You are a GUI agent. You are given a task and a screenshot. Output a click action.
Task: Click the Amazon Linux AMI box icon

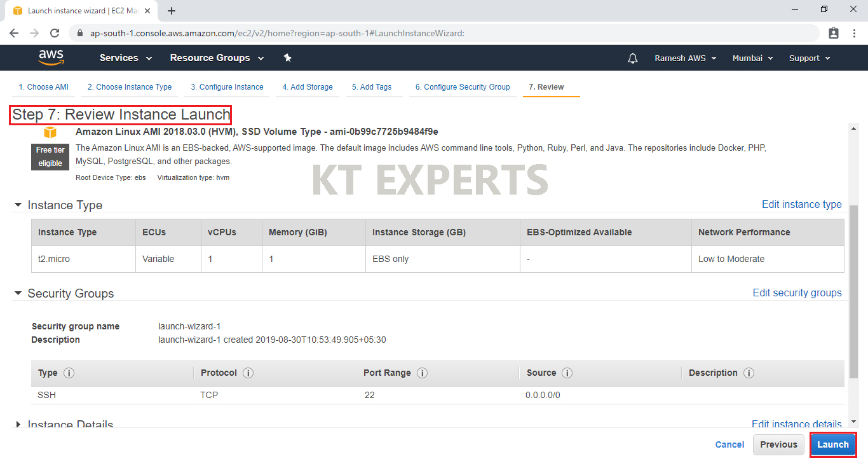pos(50,132)
